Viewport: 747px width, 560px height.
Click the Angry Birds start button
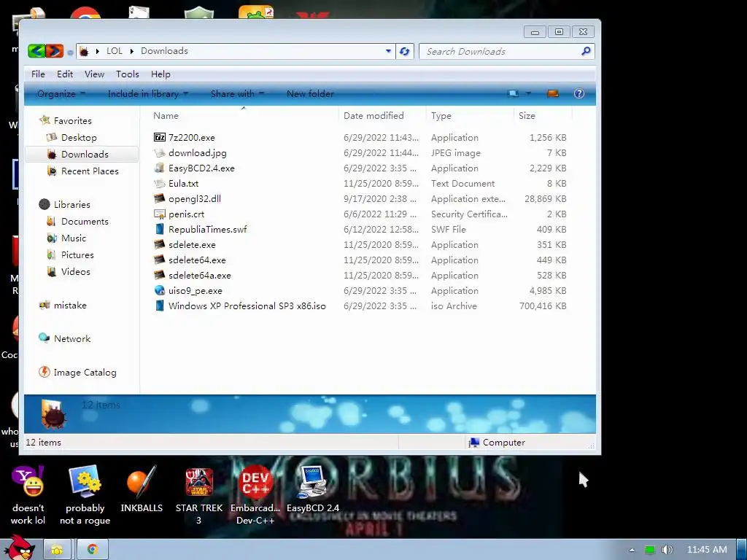(x=20, y=548)
